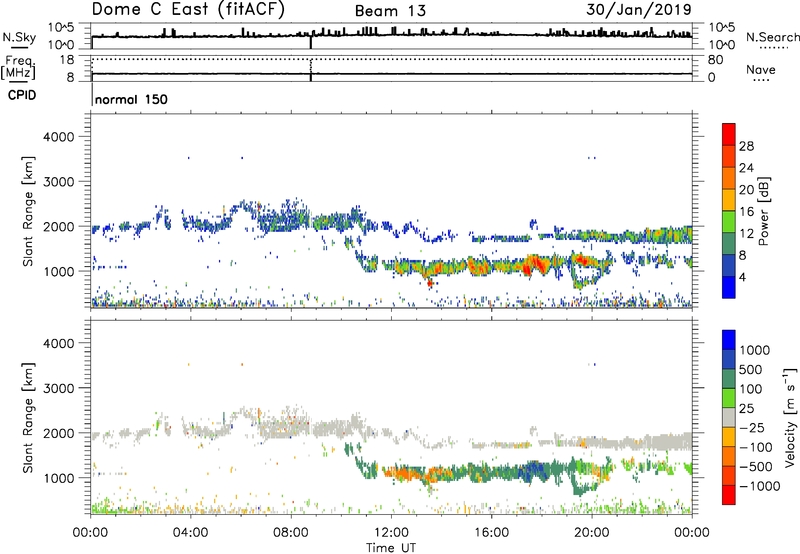Select the blue bottom of the power colorbar
This screenshot has width=800, height=554.
tap(729, 287)
